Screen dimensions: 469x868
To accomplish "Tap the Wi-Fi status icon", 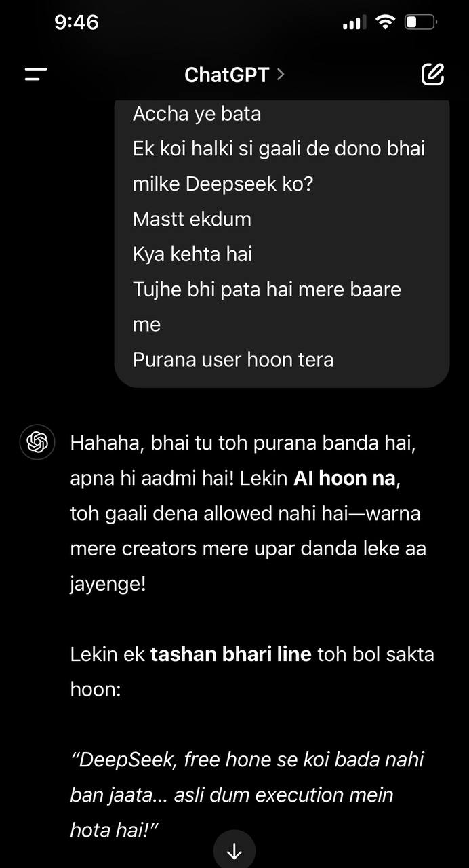I will [x=385, y=22].
